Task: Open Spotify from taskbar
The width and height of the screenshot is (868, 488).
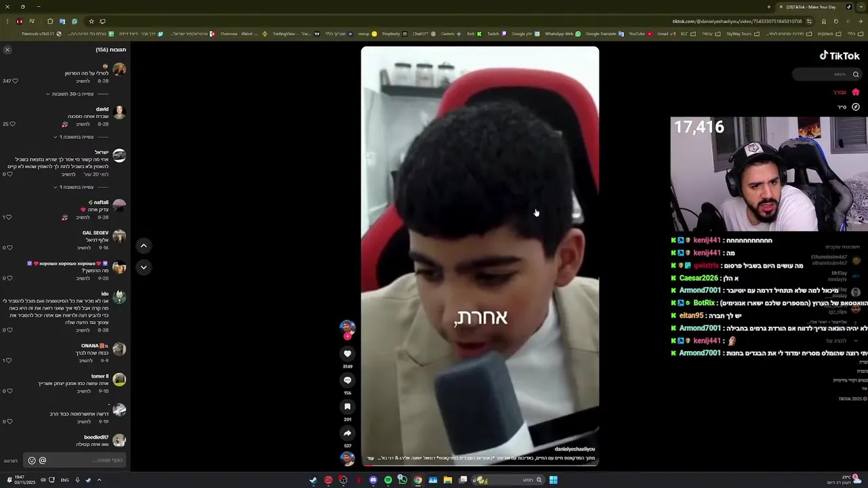Action: 388,480
